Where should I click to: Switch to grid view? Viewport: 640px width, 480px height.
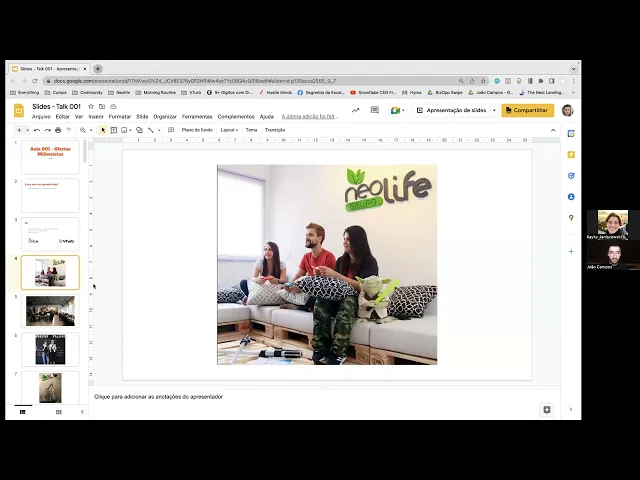coord(58,412)
